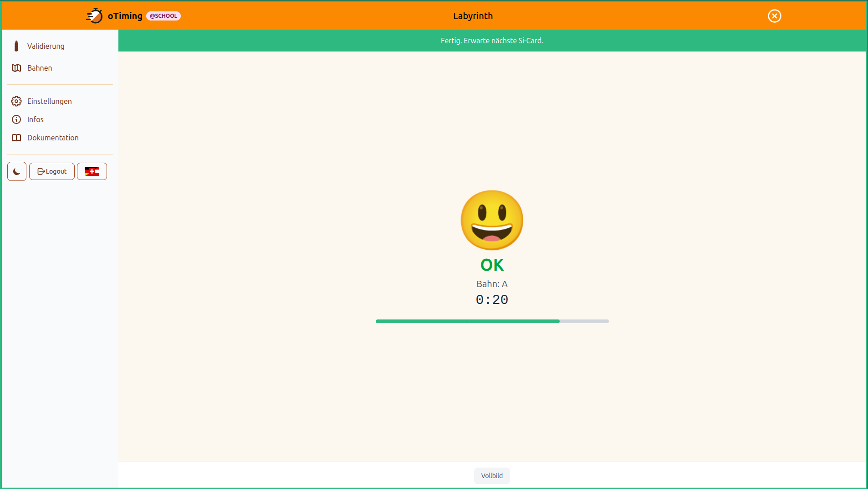
Task: Click the Dokumentation book icon
Action: [16, 138]
